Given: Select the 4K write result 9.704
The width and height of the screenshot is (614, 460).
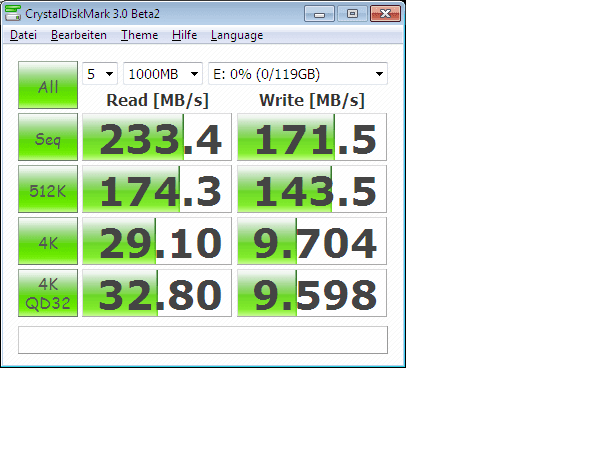Looking at the screenshot, I should [x=312, y=241].
